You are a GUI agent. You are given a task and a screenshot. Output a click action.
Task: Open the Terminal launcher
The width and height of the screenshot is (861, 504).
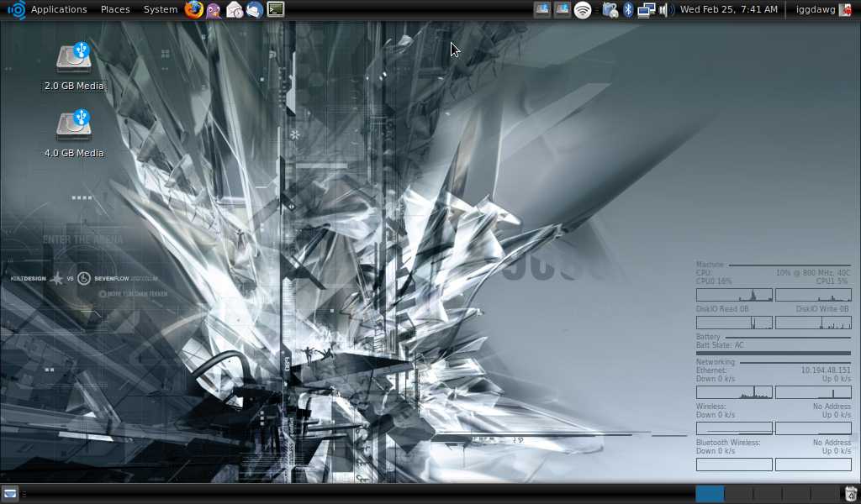click(276, 9)
